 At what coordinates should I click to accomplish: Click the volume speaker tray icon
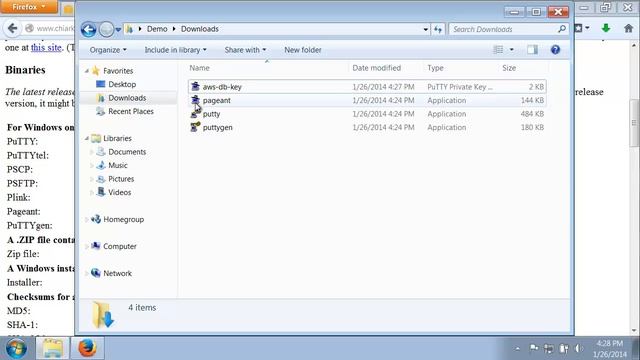579,348
